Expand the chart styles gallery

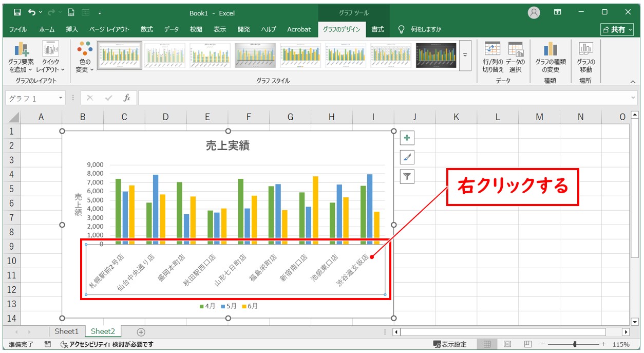tap(465, 55)
